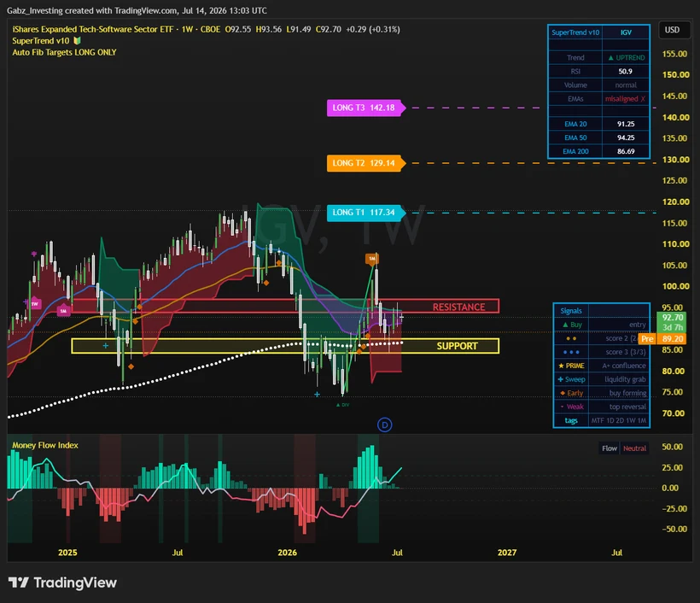Click the pink 5M signal marker near resistance
The image size is (700, 603).
pos(63,310)
